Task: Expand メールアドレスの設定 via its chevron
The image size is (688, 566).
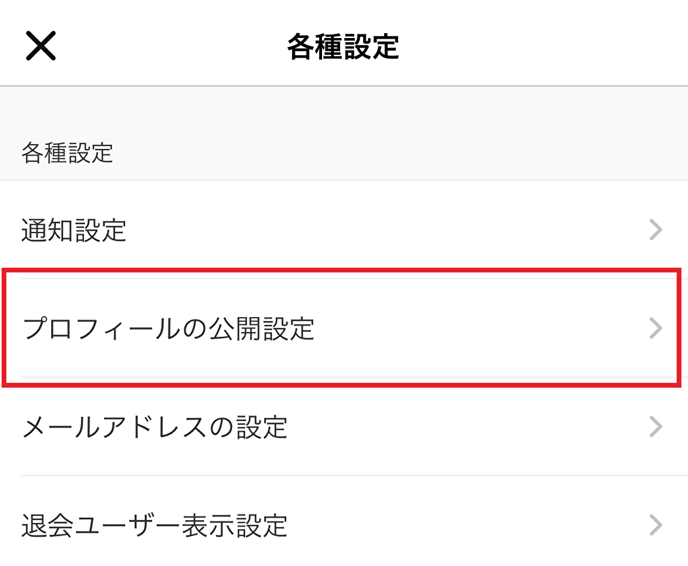Action: [656, 427]
